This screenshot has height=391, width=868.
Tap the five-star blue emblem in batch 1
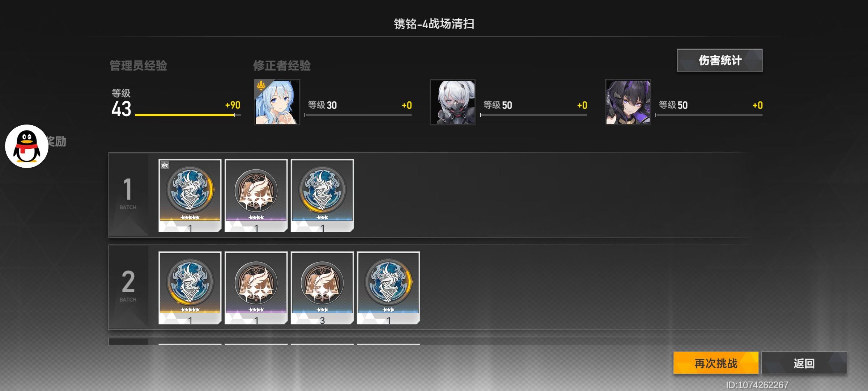click(190, 195)
